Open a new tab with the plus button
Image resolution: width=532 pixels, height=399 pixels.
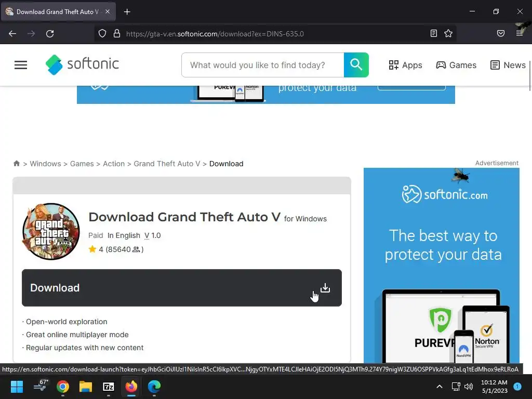click(127, 12)
